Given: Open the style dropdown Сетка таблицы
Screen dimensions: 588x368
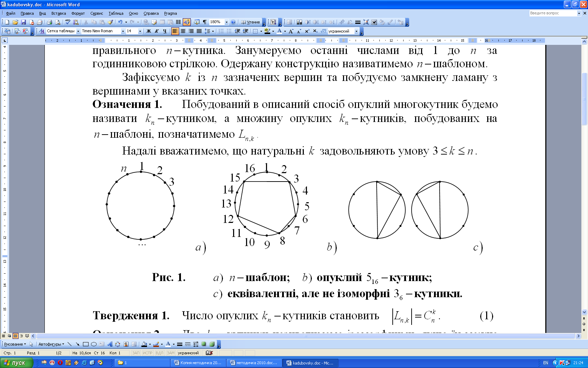Looking at the screenshot, I should pos(78,31).
